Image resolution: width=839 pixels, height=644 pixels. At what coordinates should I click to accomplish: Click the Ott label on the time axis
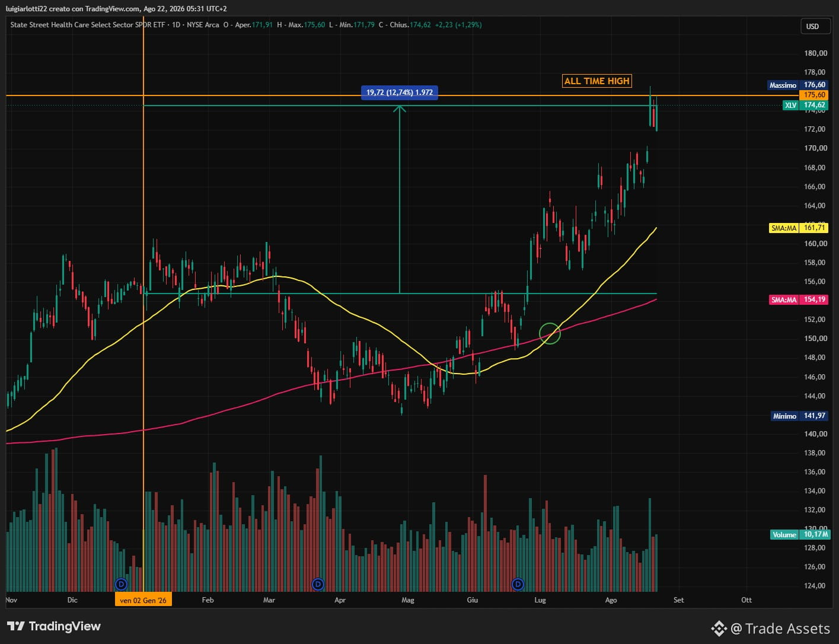click(747, 600)
